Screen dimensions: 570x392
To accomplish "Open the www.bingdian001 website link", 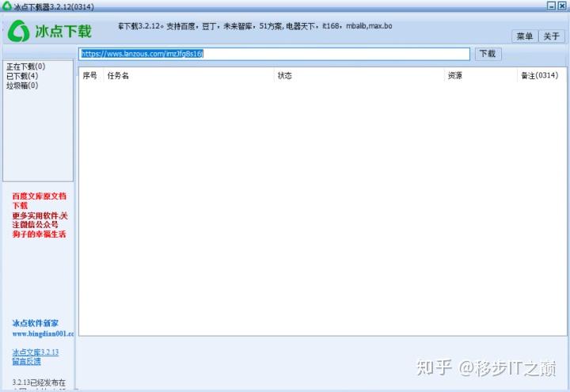I will click(x=43, y=334).
